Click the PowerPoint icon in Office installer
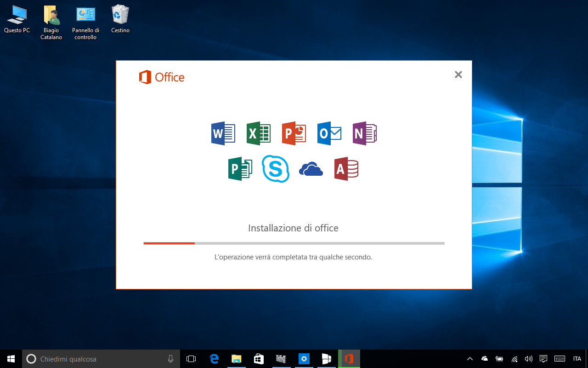This screenshot has width=588, height=368. click(x=294, y=133)
